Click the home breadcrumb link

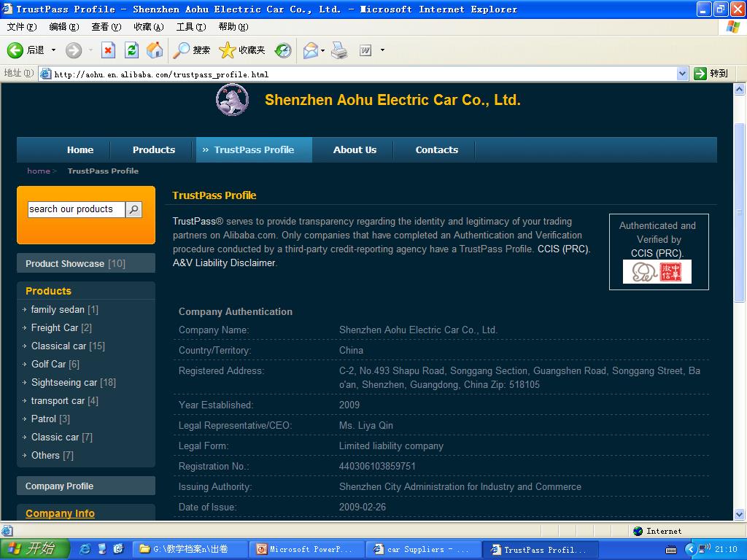[39, 171]
